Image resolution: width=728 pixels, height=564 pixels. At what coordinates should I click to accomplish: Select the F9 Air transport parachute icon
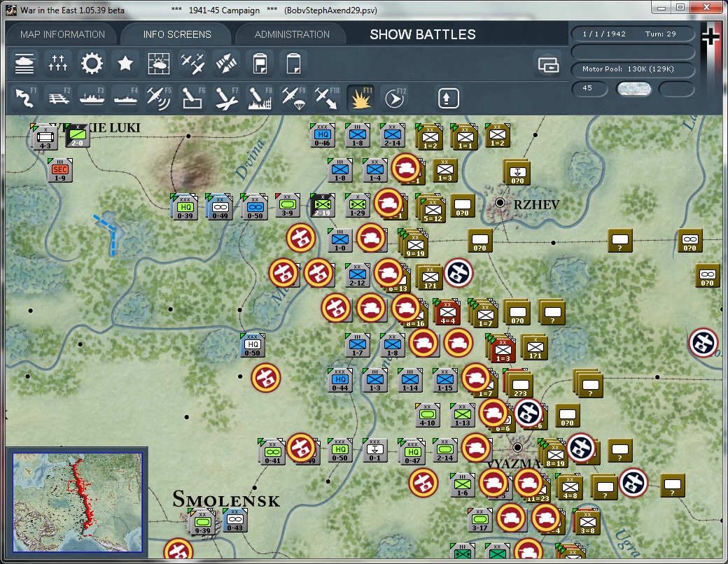[293, 98]
